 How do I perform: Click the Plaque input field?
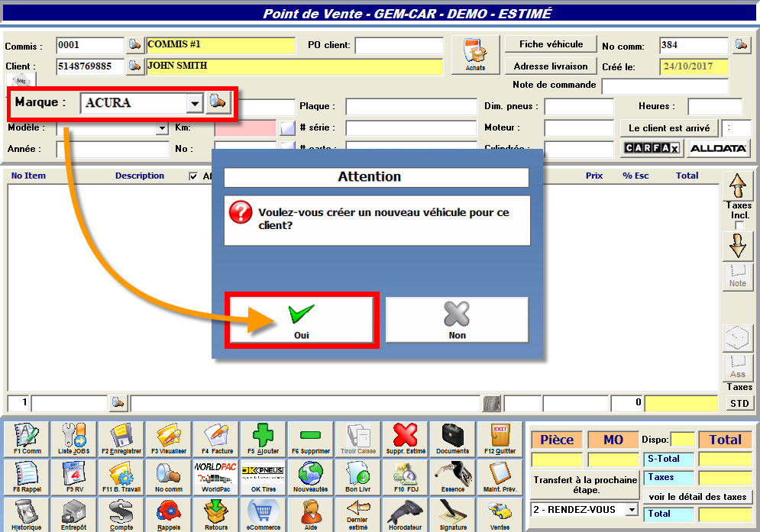pyautogui.click(x=411, y=107)
